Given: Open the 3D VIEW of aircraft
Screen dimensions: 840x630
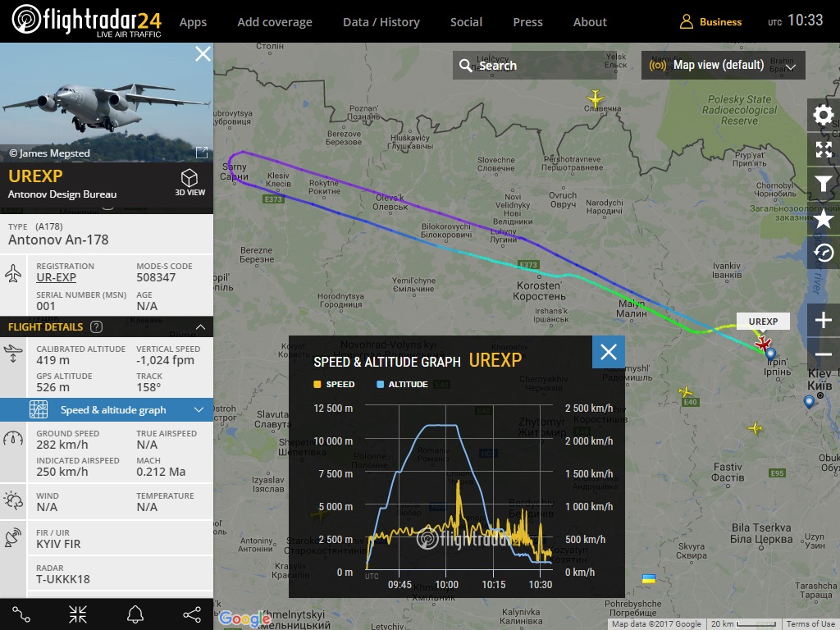Looking at the screenshot, I should [189, 182].
